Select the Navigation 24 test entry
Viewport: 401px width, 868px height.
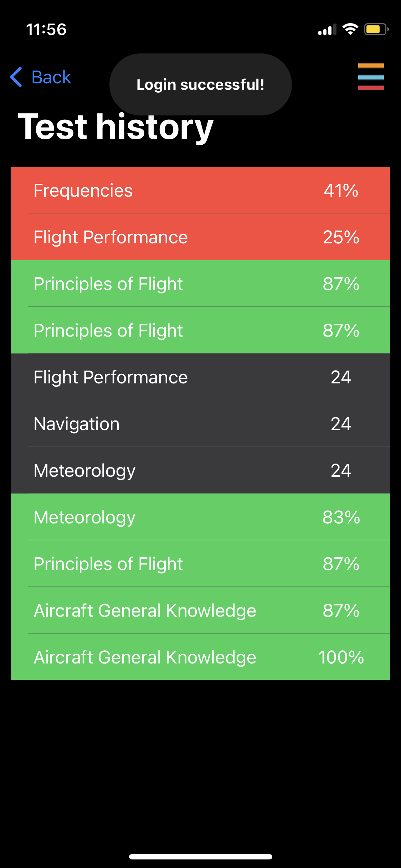click(200, 424)
